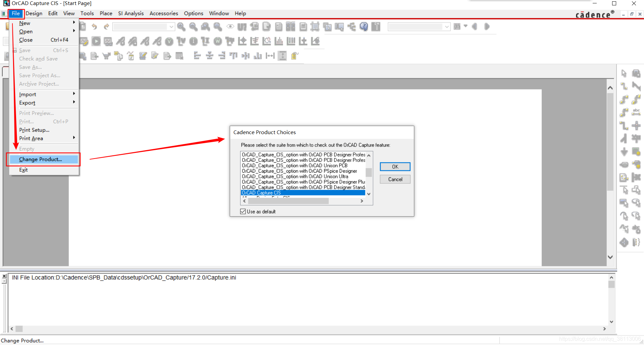The width and height of the screenshot is (644, 345).
Task: Click the help question mark icon
Action: pyautogui.click(x=364, y=27)
